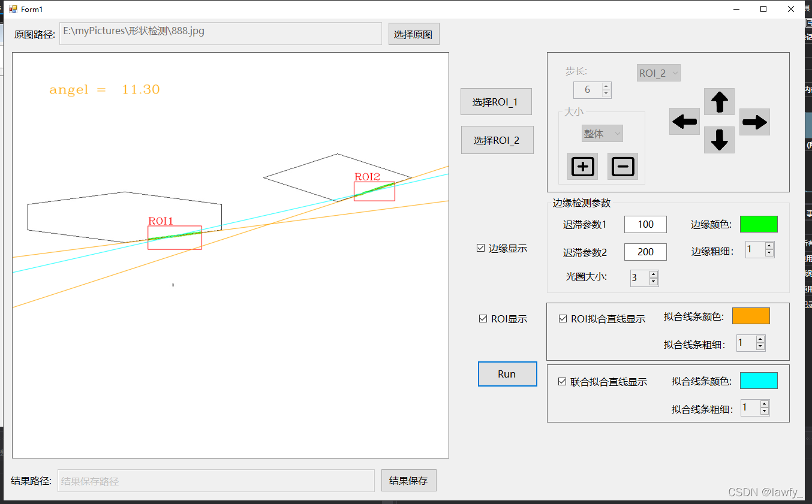Toggle the ROI显示 checkbox

(483, 319)
